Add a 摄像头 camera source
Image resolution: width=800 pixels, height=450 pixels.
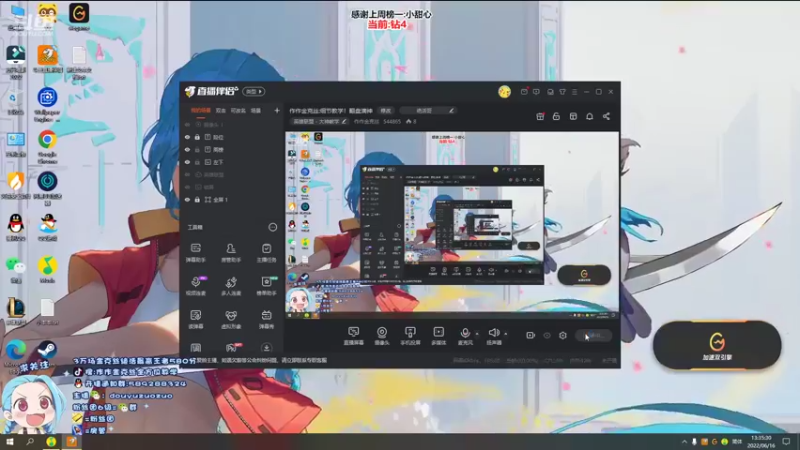click(382, 336)
